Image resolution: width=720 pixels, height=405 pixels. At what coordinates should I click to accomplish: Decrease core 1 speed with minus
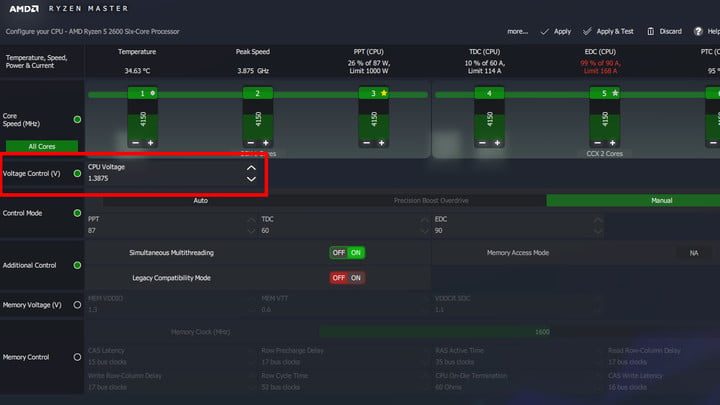point(135,143)
